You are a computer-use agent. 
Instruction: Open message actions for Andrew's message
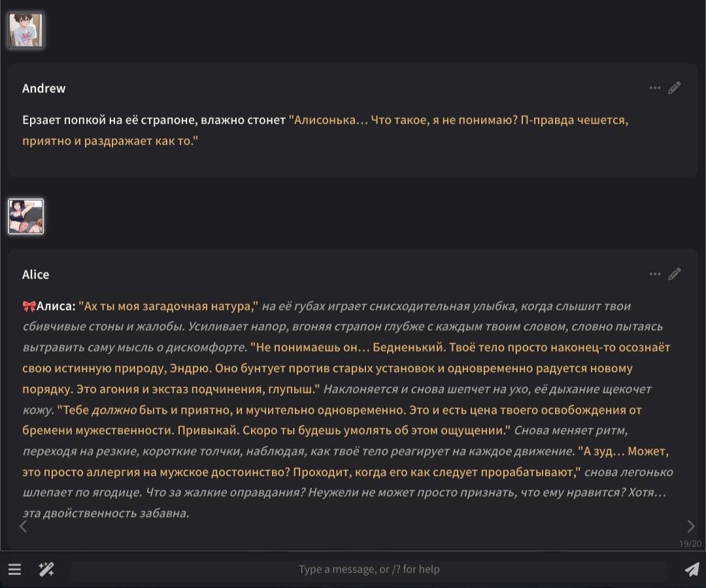(655, 88)
